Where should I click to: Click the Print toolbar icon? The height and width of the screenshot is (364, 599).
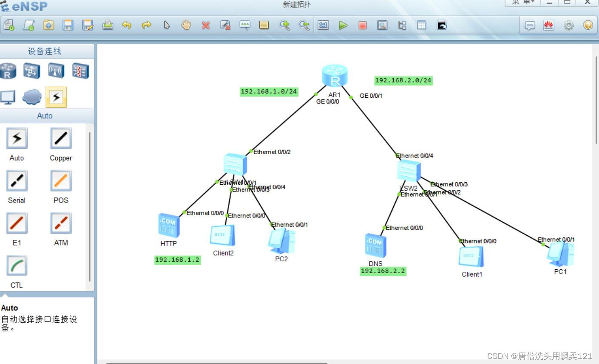108,25
